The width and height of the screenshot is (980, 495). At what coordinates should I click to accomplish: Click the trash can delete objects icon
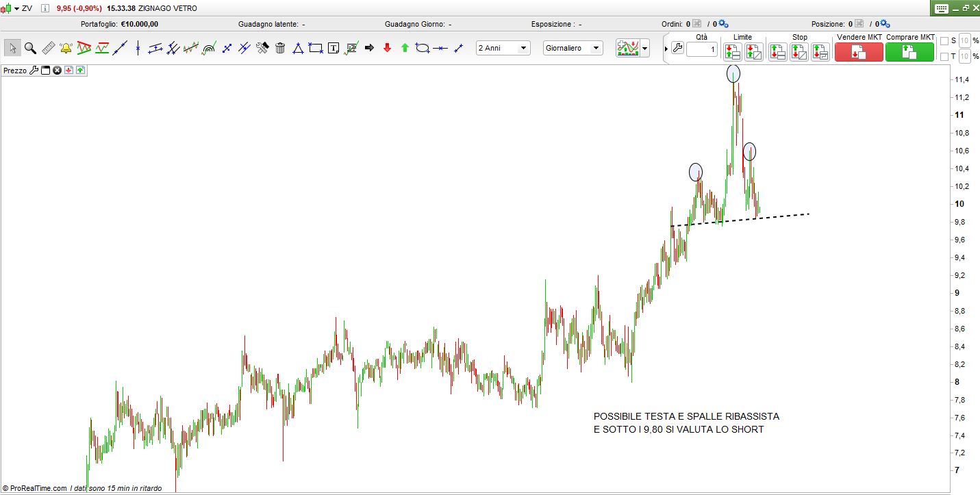click(x=280, y=48)
